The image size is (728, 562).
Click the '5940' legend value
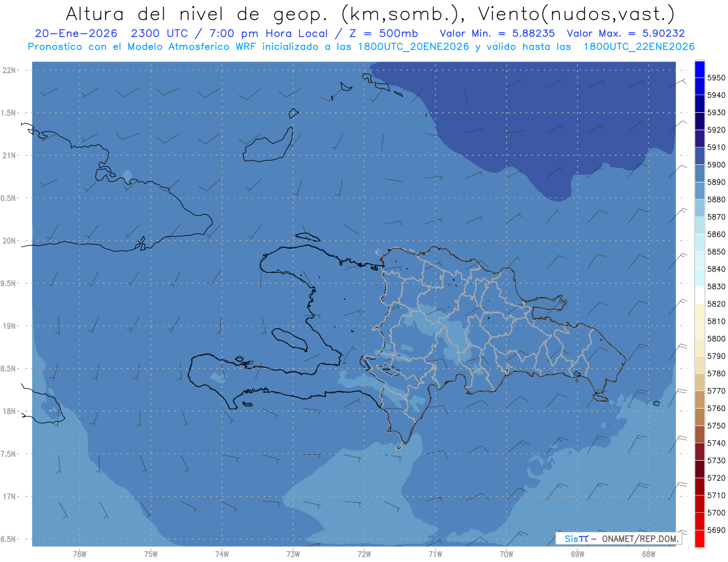716,95
